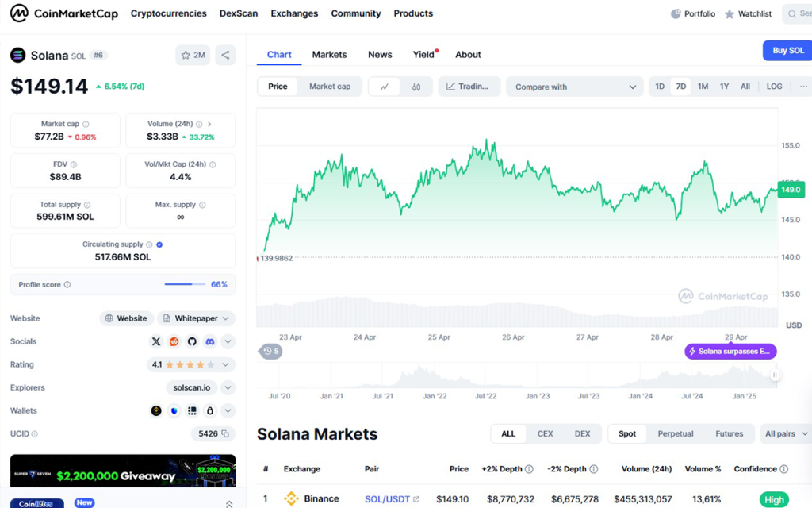The image size is (812, 508).
Task: Switch the chart to Price view
Action: [x=278, y=87]
